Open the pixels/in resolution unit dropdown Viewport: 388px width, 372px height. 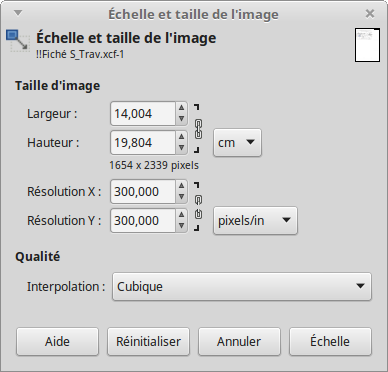point(255,220)
